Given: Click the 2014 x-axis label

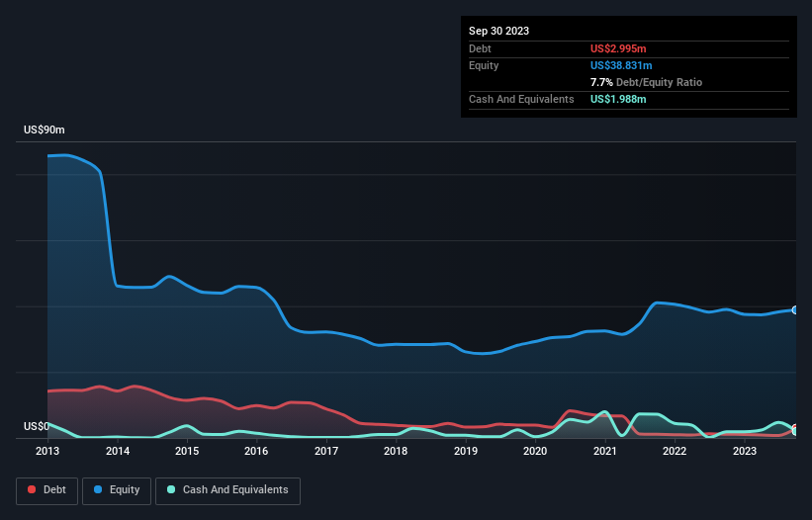Looking at the screenshot, I should (118, 451).
